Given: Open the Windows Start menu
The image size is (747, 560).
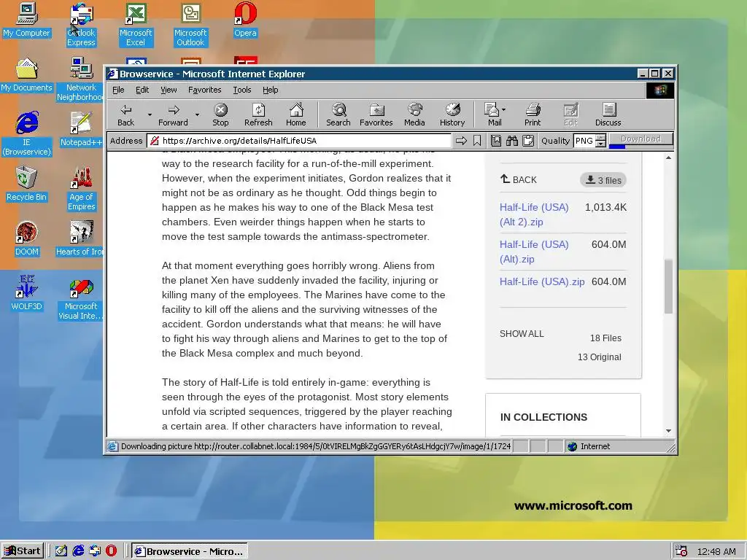Looking at the screenshot, I should (x=23, y=551).
